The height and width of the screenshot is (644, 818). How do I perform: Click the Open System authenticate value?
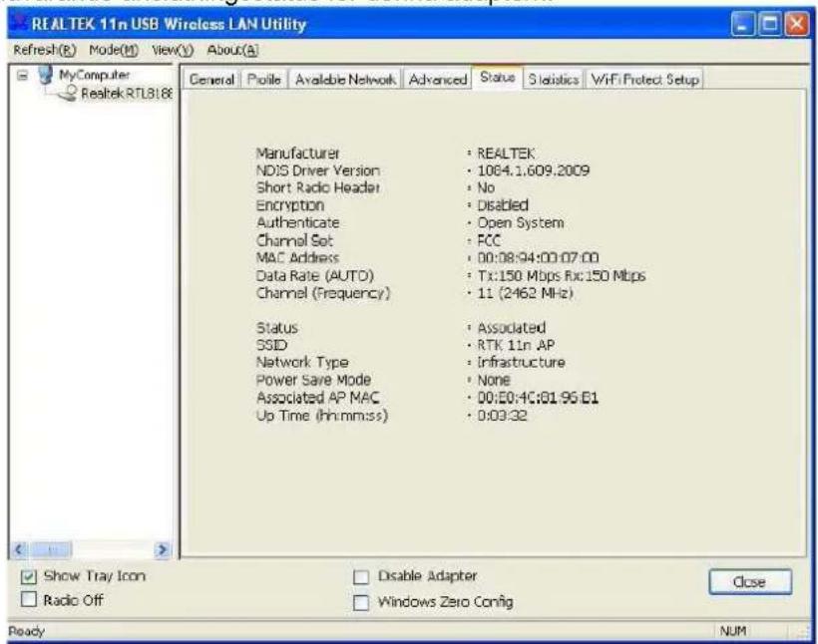tap(521, 223)
